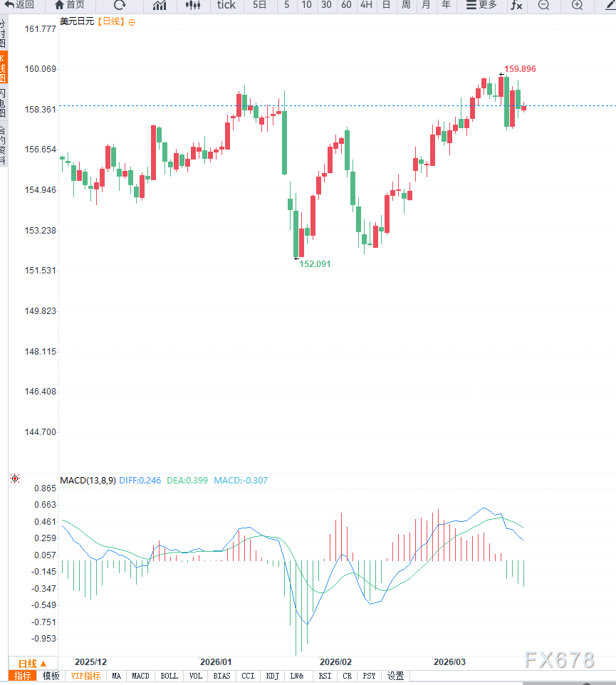Open the fx formula tool
The height and width of the screenshot is (685, 616).
[516, 5]
